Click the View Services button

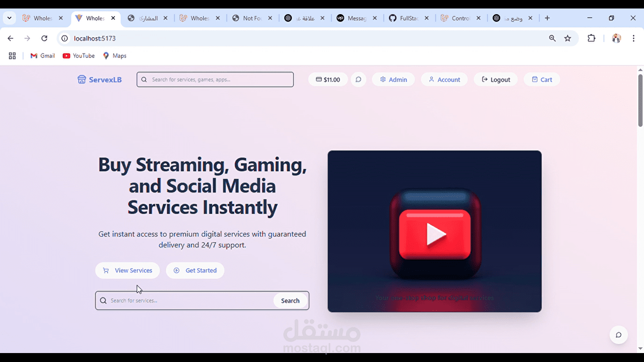pos(127,271)
